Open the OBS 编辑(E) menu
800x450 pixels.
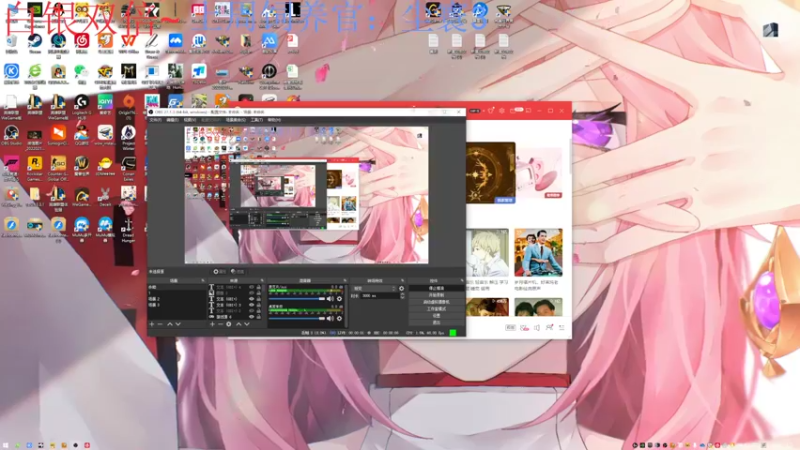coord(173,120)
